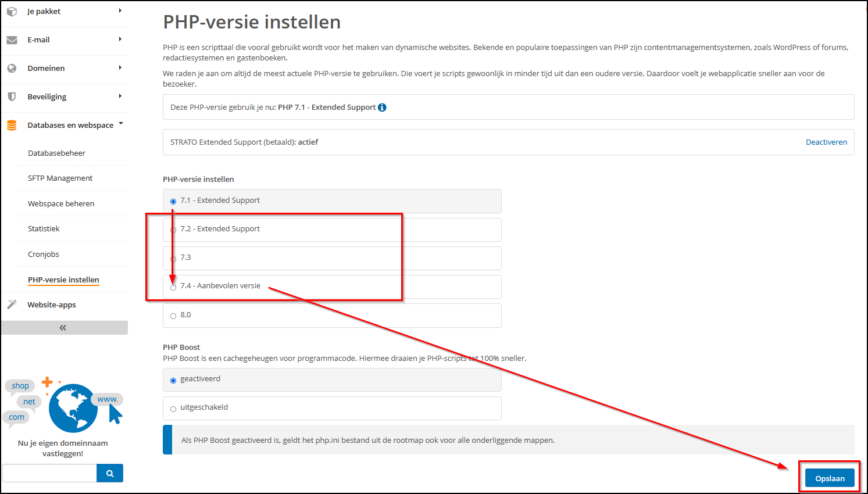Click the info icon next to PHP 7.1
The image size is (868, 494).
click(382, 107)
